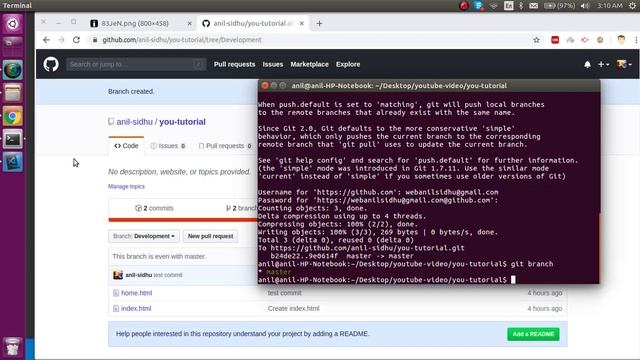Click the New pull request button
640x360 pixels.
(210, 236)
